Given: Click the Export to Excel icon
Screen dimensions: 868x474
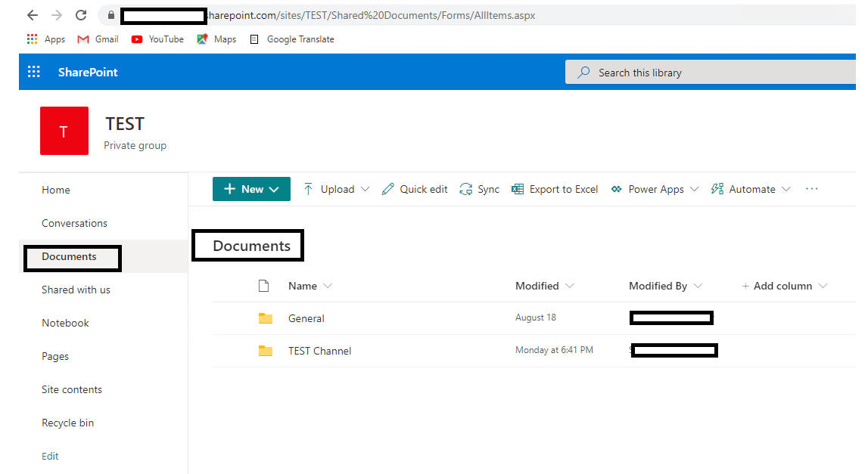Looking at the screenshot, I should point(518,189).
